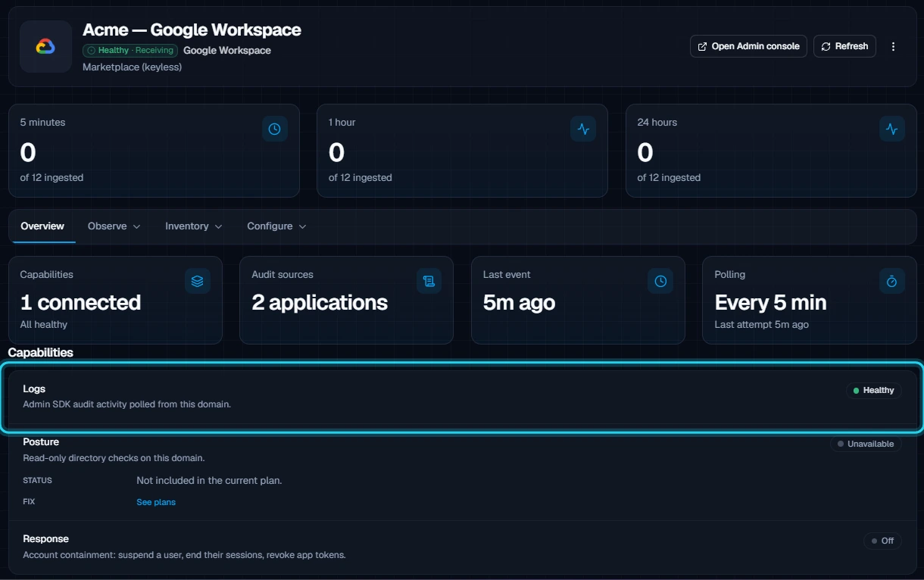Click the Healthy badge on Logs row
Image resolution: width=924 pixels, height=580 pixels.
pos(873,391)
